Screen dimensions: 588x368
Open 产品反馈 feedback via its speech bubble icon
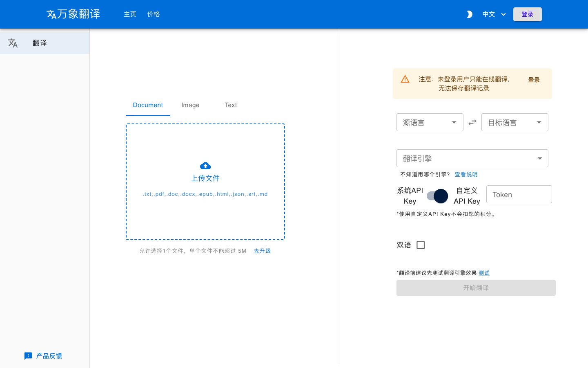tap(28, 356)
